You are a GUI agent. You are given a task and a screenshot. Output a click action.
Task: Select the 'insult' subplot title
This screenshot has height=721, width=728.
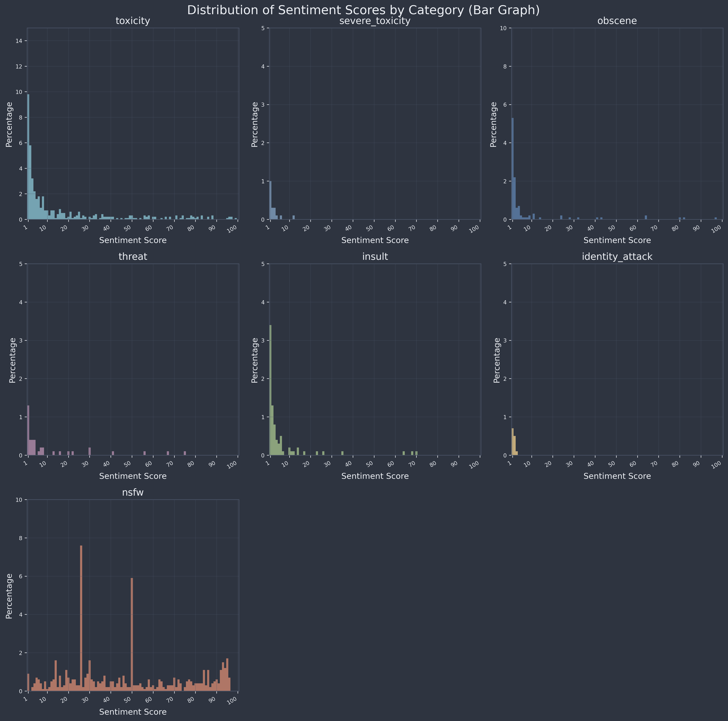pos(375,257)
